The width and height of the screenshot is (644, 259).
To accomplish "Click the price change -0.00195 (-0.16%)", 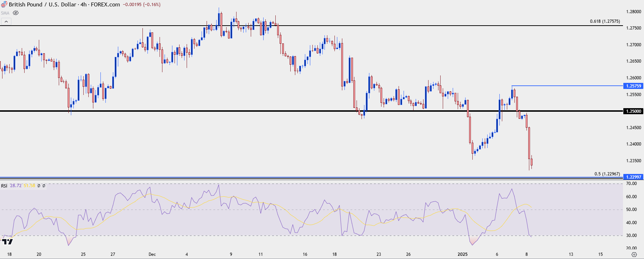I will click(x=141, y=5).
